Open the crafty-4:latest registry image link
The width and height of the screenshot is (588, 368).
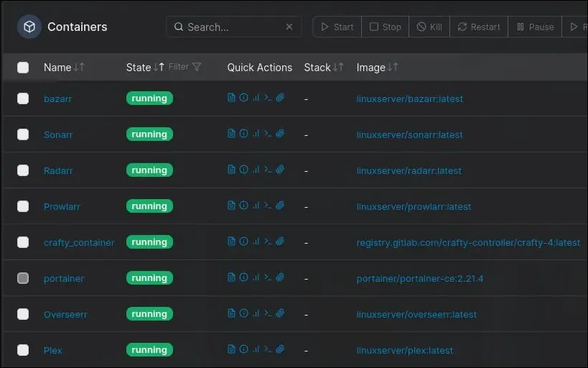point(468,243)
